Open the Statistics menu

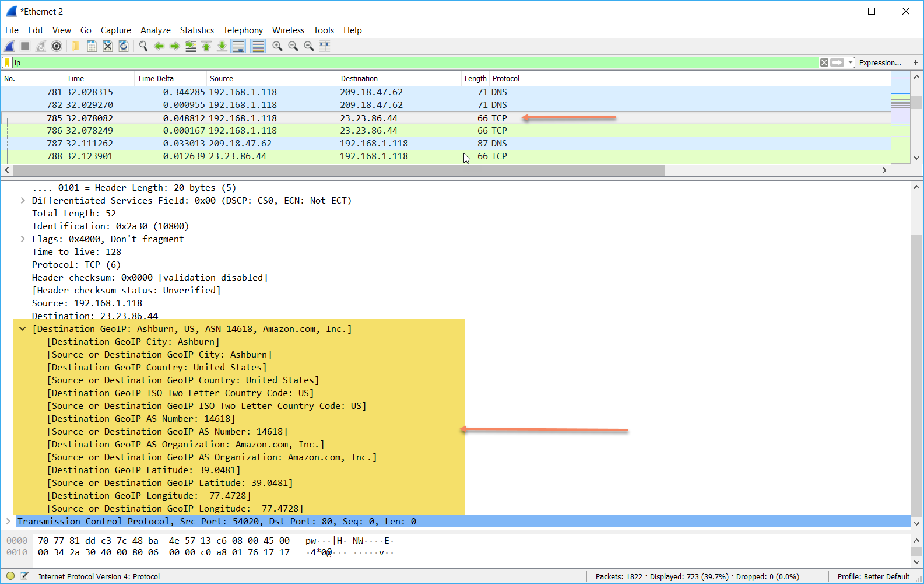click(196, 30)
